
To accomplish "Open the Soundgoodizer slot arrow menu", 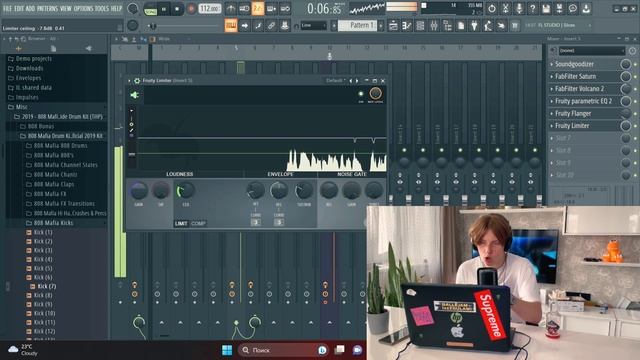I will [551, 64].
